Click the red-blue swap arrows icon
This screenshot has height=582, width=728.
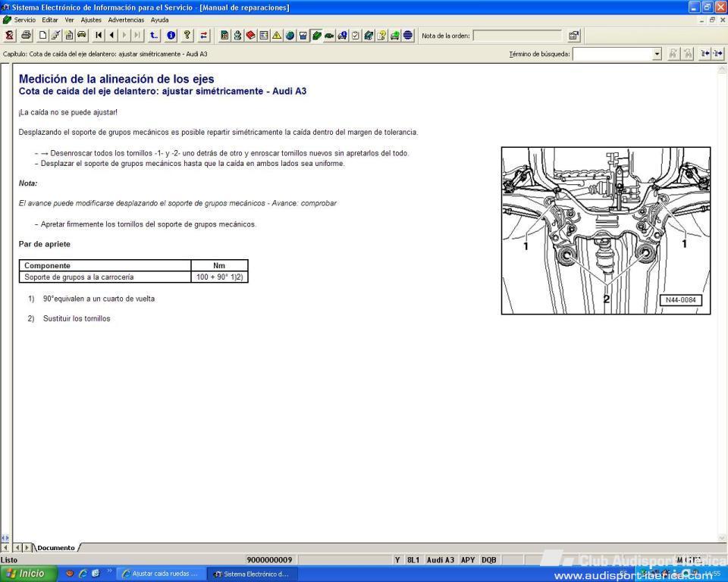pos(204,36)
